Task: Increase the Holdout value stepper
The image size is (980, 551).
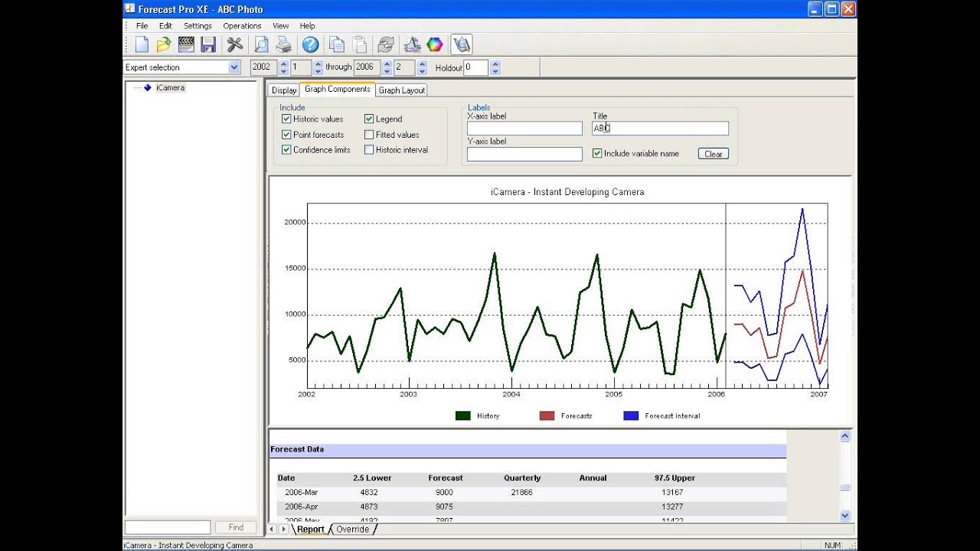Action: tap(495, 64)
